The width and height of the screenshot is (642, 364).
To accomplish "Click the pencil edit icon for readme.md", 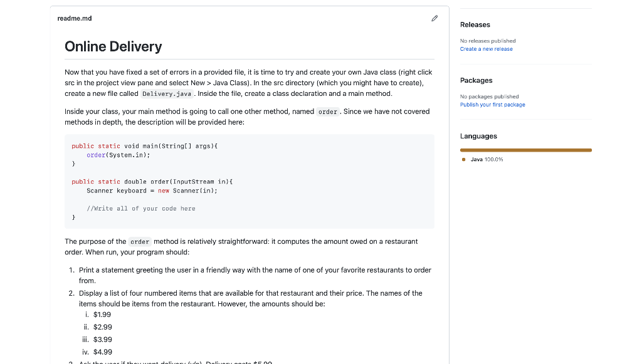I will 434,18.
